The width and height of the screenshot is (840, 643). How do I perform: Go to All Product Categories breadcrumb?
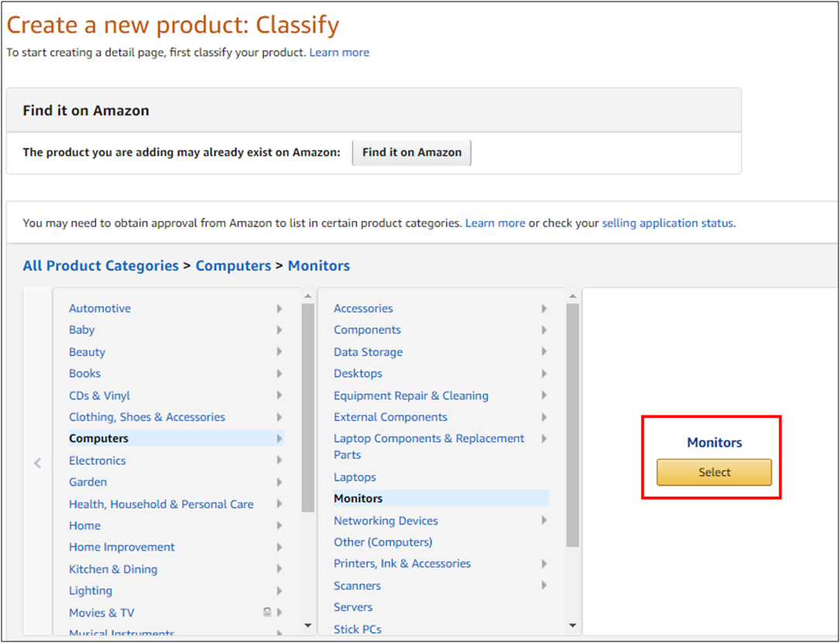(101, 266)
